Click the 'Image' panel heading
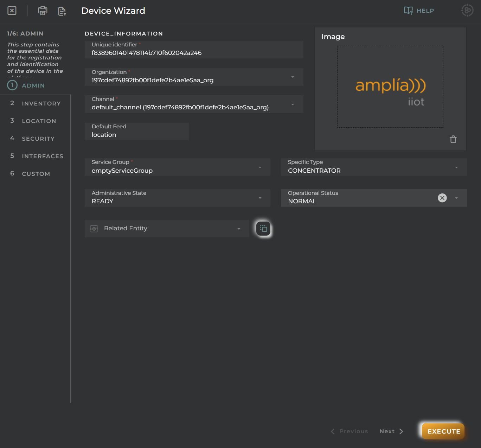Viewport: 481px width, 448px height. [333, 37]
